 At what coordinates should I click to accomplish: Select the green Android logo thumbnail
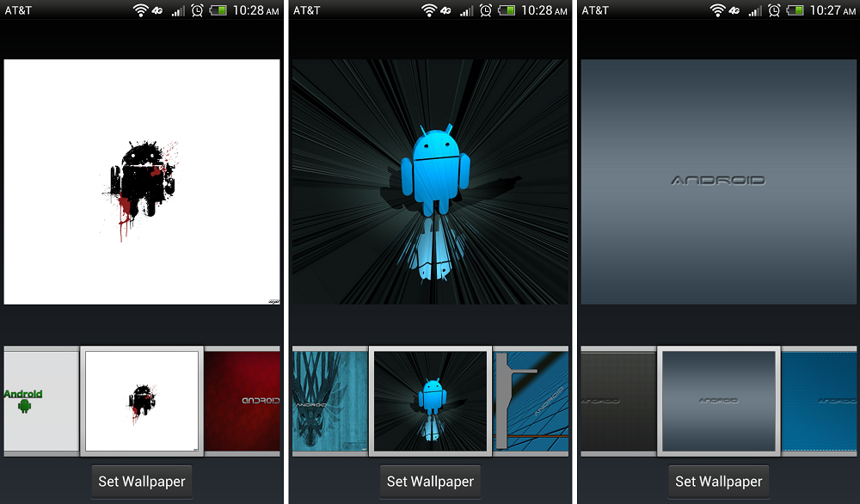tap(40, 400)
